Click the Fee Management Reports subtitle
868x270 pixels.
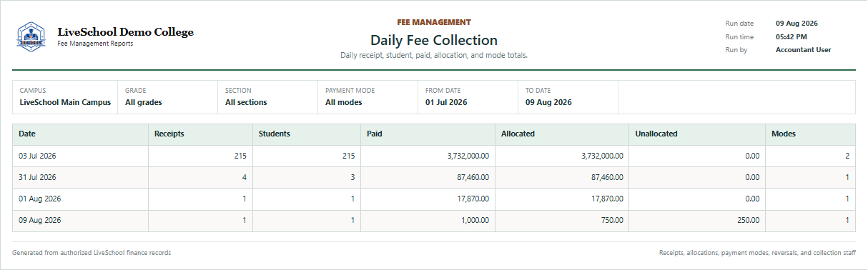click(95, 44)
